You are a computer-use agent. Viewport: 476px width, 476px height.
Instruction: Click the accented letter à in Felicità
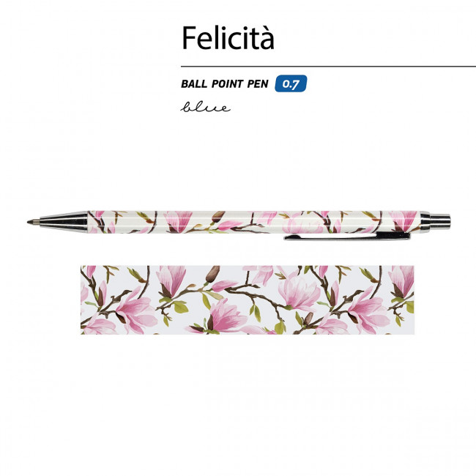pos(267,38)
